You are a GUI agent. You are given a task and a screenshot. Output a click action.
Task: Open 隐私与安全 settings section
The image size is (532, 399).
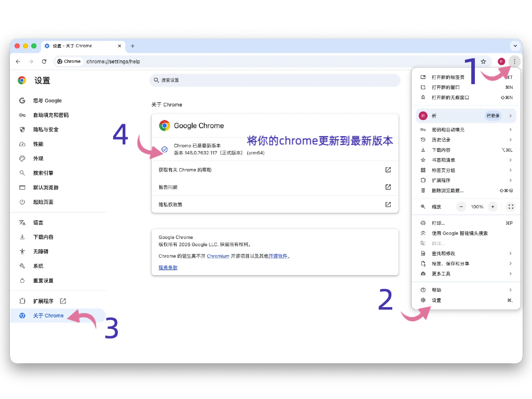pos(46,129)
